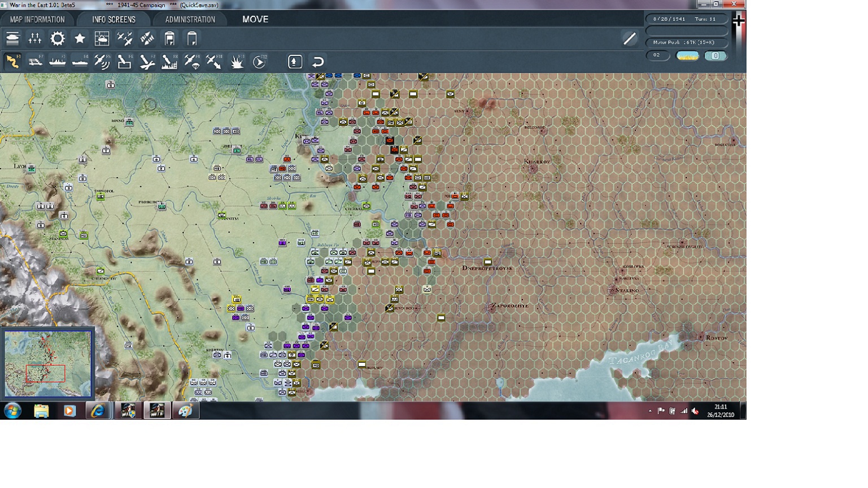Click the star icon in the toolbar

(x=80, y=38)
